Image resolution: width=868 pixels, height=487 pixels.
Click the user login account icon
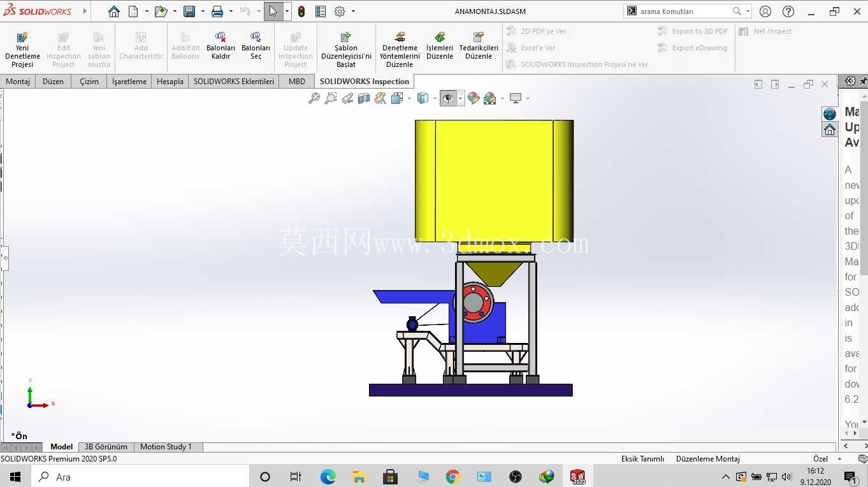(x=766, y=11)
